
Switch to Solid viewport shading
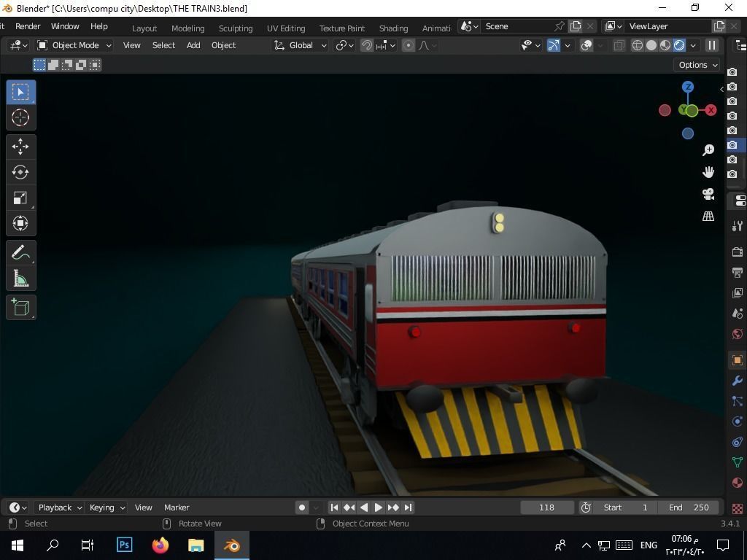point(651,45)
